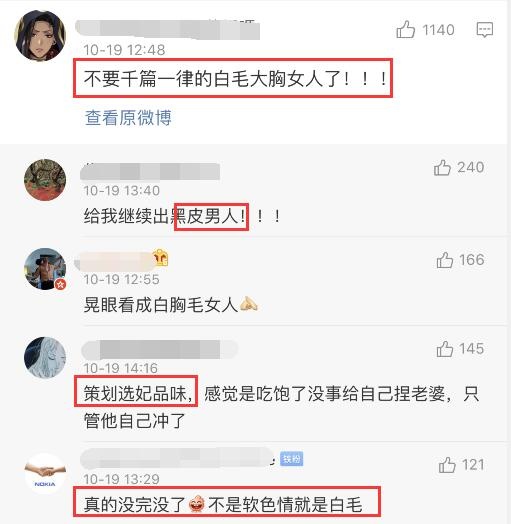Open replies via the comment bubble icon
The width and height of the screenshot is (511, 524).
click(x=485, y=30)
